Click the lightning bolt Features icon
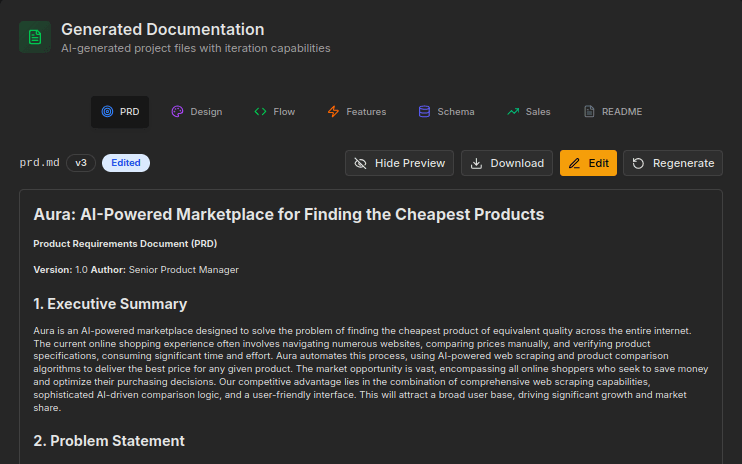Image resolution: width=742 pixels, height=464 pixels. point(333,112)
